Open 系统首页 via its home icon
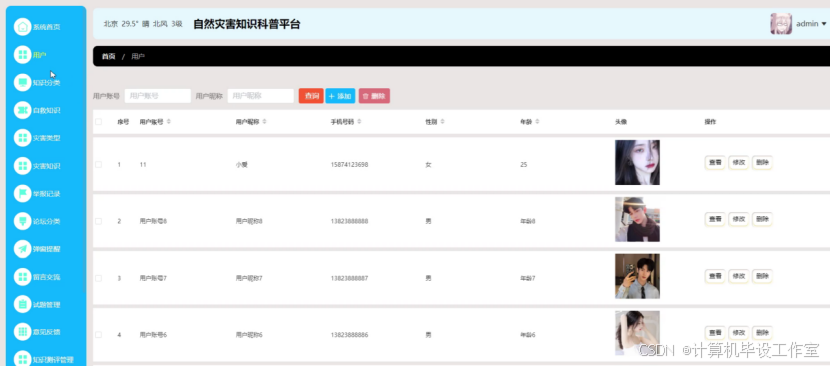831x366 pixels. [x=23, y=27]
